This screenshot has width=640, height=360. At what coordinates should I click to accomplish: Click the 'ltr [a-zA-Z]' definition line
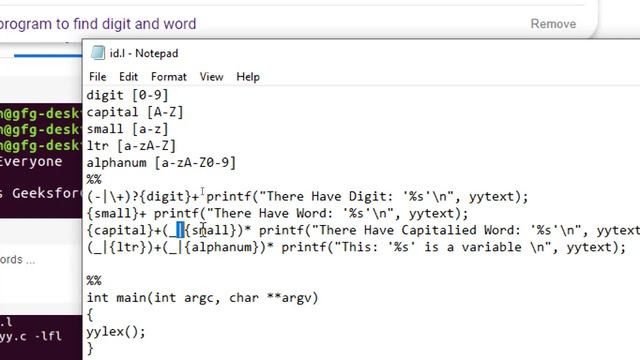tap(131, 146)
